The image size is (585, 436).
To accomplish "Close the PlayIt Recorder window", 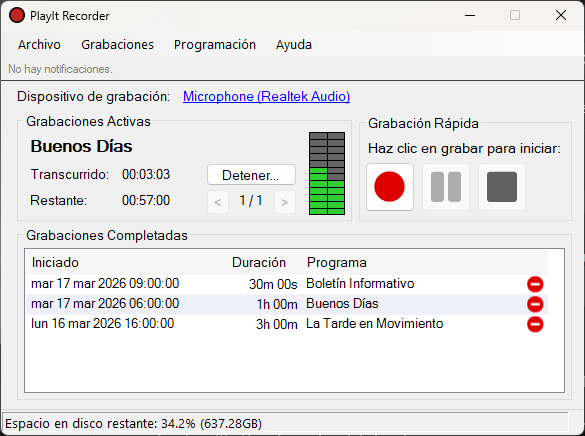I will (561, 16).
